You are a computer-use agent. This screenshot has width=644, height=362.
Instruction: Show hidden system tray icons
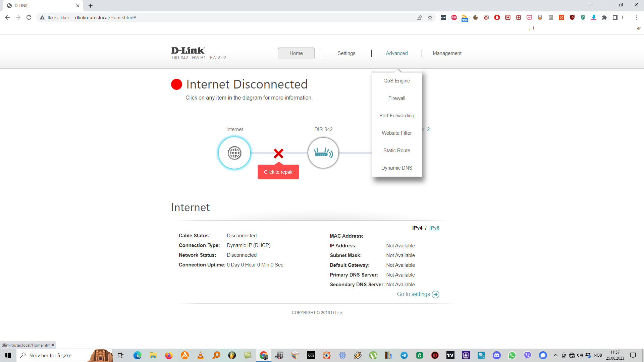pos(555,355)
